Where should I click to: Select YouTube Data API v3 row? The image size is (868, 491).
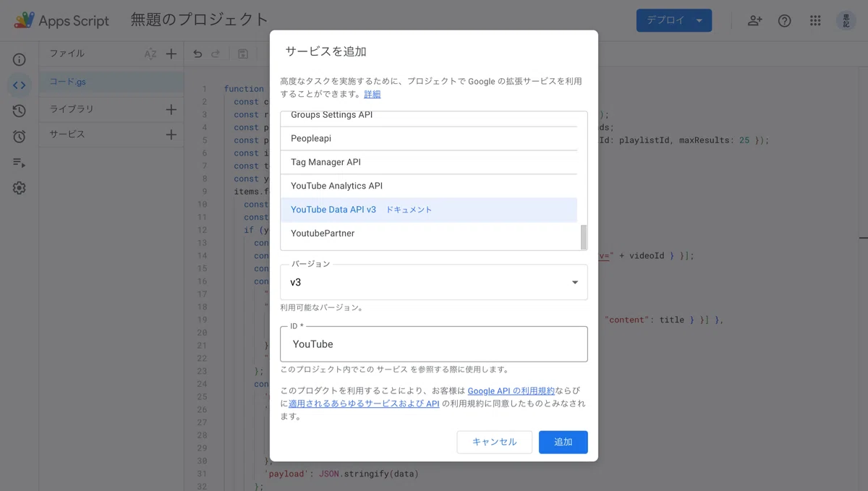click(x=429, y=210)
